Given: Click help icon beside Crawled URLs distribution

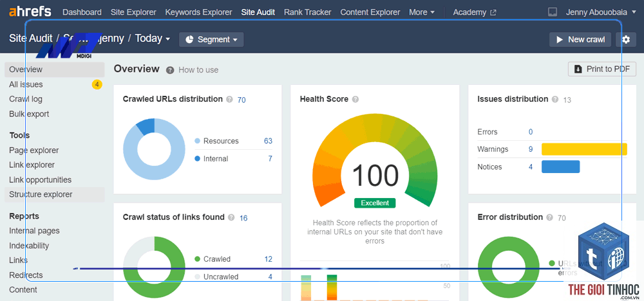Looking at the screenshot, I should pyautogui.click(x=230, y=99).
